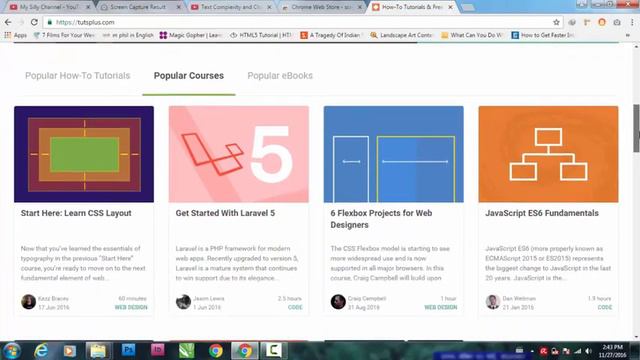Click Craig Campbell's author avatar
Screen dimensions: 640x360
click(338, 302)
